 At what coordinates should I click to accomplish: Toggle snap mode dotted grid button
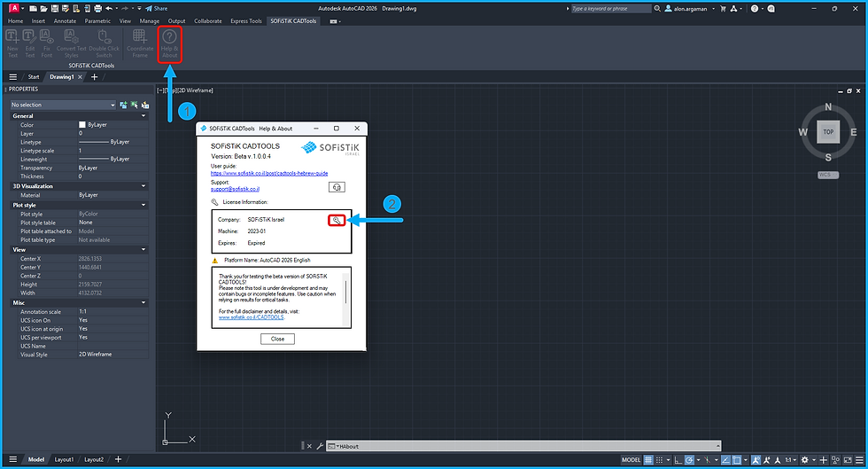point(659,460)
